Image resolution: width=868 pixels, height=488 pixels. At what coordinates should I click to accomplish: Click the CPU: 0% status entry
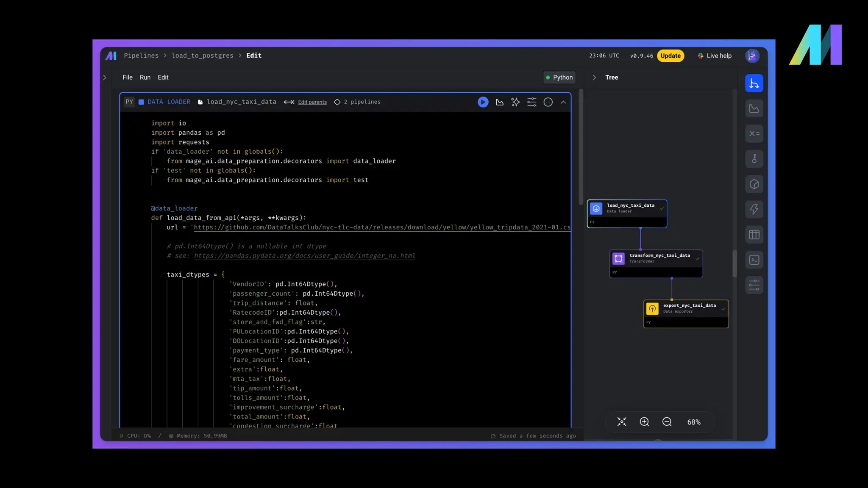point(135,436)
